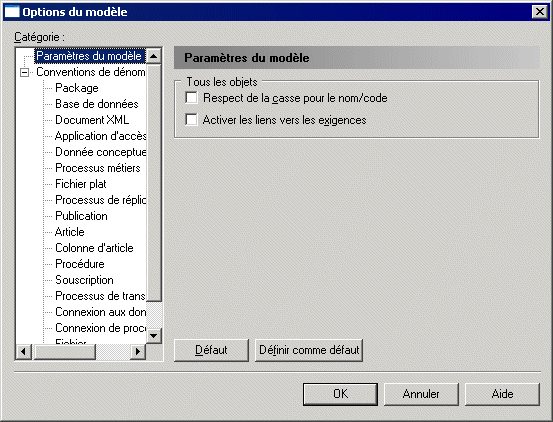Close the Options du modèle dialog
The width and height of the screenshot is (553, 422).
[540, 12]
